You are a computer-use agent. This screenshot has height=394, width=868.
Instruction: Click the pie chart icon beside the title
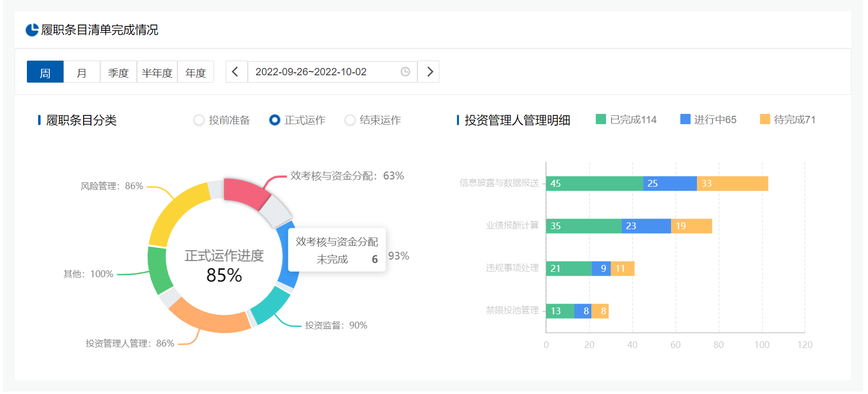tap(32, 30)
